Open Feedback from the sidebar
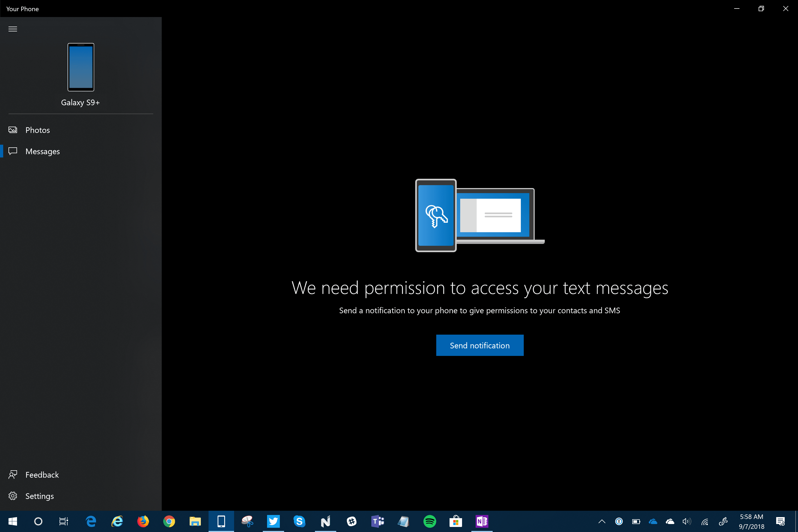Image resolution: width=798 pixels, height=532 pixels. click(x=42, y=475)
